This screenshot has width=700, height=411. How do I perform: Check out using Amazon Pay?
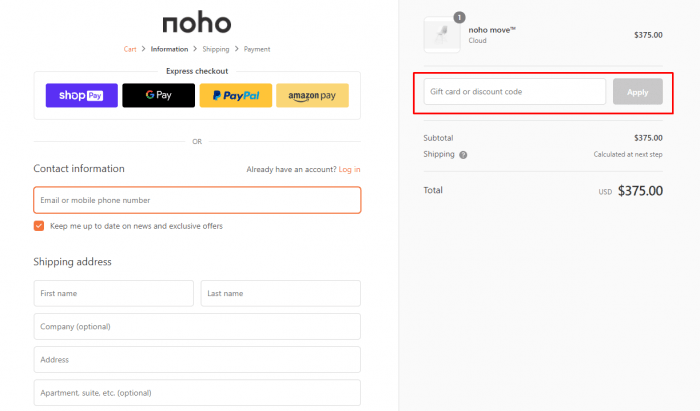tap(312, 95)
